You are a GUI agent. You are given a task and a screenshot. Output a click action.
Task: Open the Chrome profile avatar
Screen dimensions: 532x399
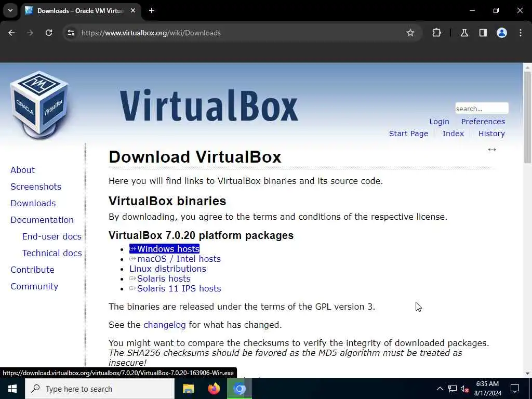502,33
